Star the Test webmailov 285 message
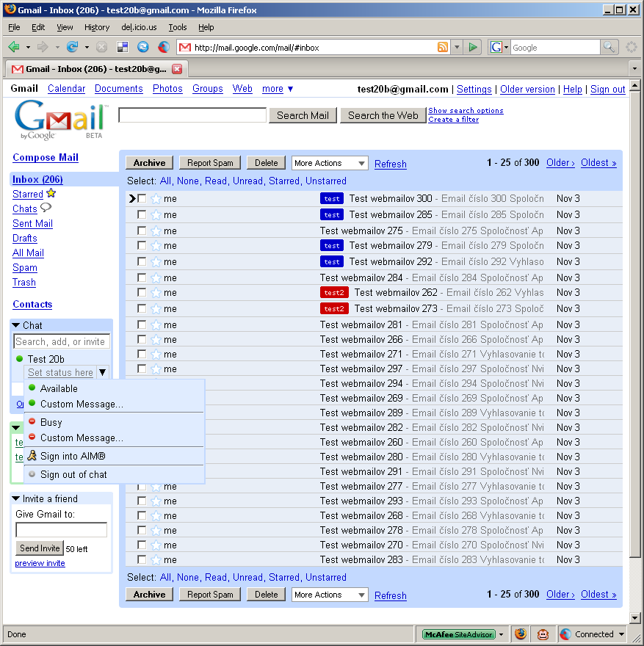 (x=156, y=215)
